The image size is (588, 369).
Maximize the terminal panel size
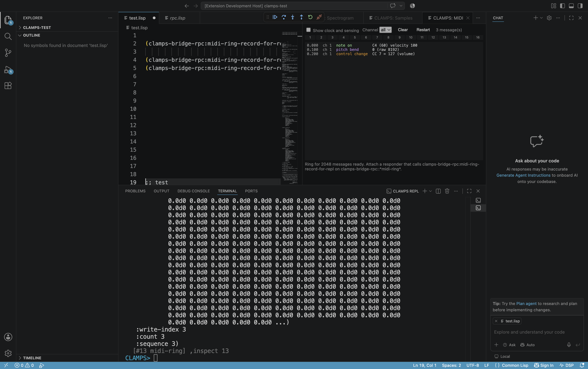[469, 191]
